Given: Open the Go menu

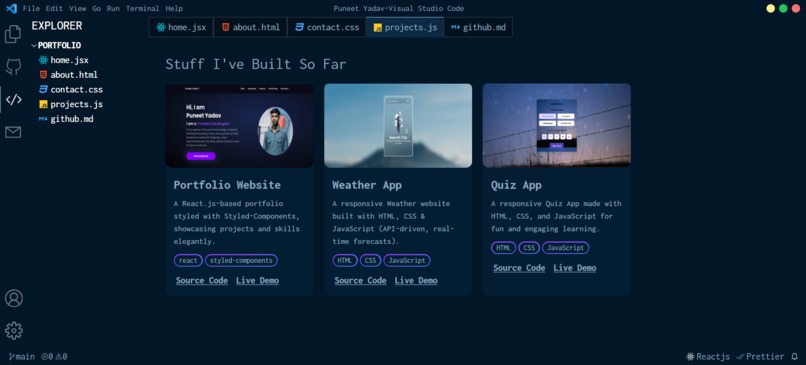Looking at the screenshot, I should click(x=97, y=9).
